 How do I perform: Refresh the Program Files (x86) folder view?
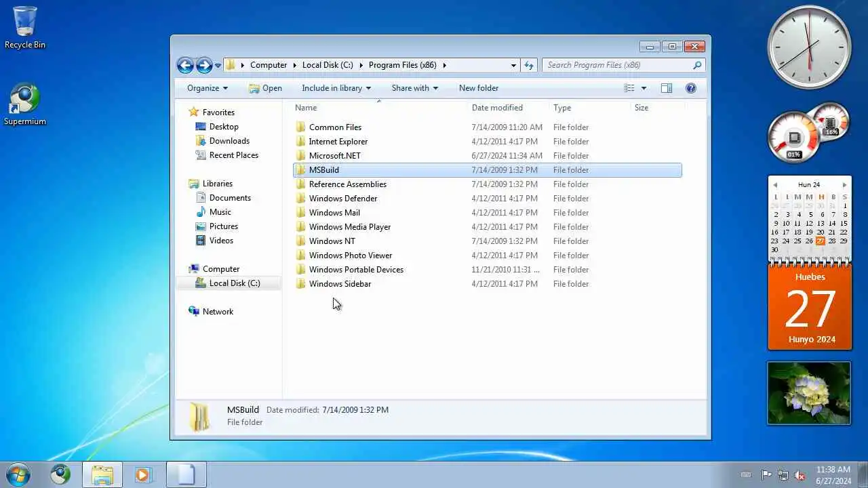(x=530, y=65)
